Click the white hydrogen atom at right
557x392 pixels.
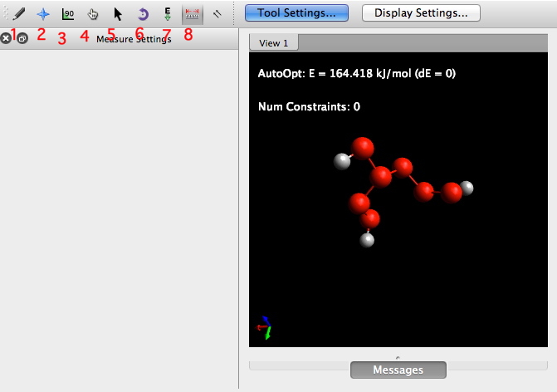(x=467, y=188)
